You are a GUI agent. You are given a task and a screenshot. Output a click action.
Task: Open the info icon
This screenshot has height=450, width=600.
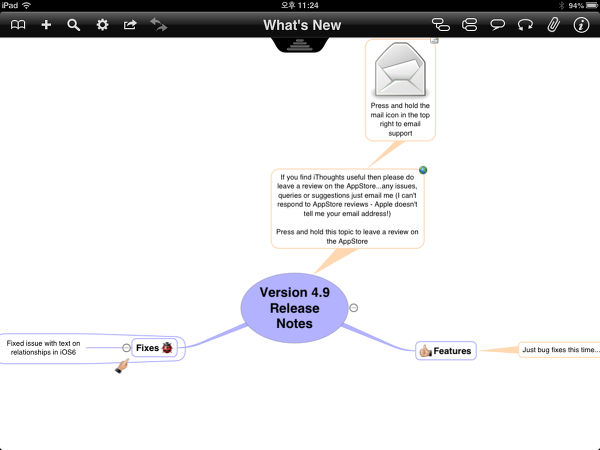coord(581,25)
